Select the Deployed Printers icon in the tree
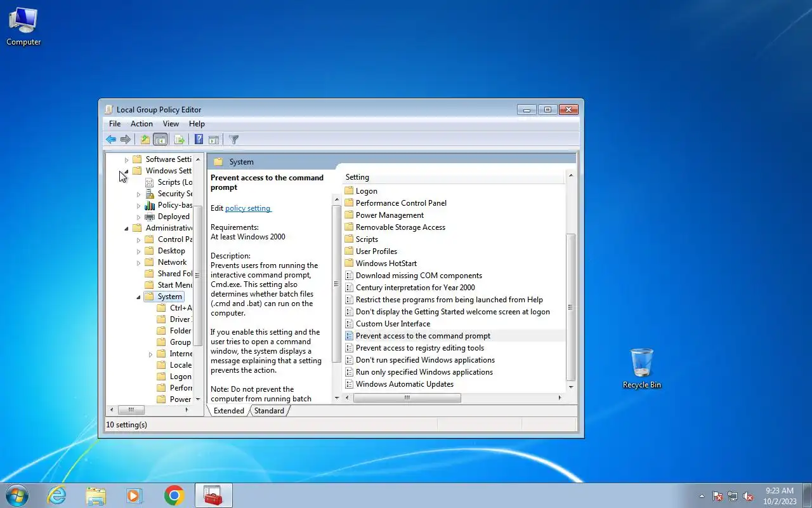The width and height of the screenshot is (812, 508). pos(150,217)
